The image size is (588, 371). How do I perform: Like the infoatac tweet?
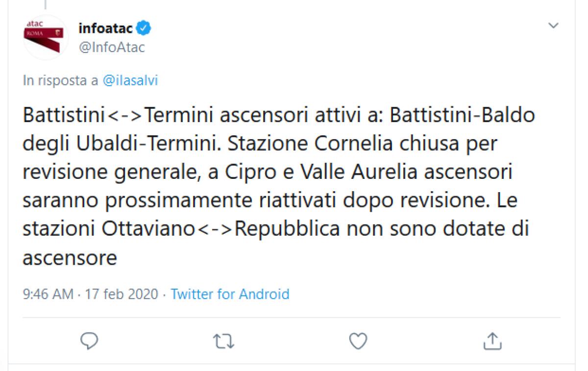click(x=359, y=341)
